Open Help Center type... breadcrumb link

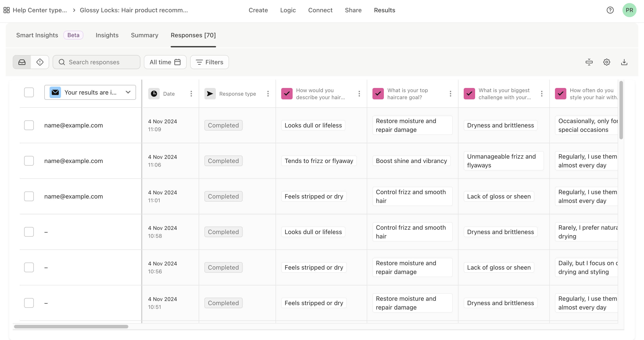pos(40,10)
